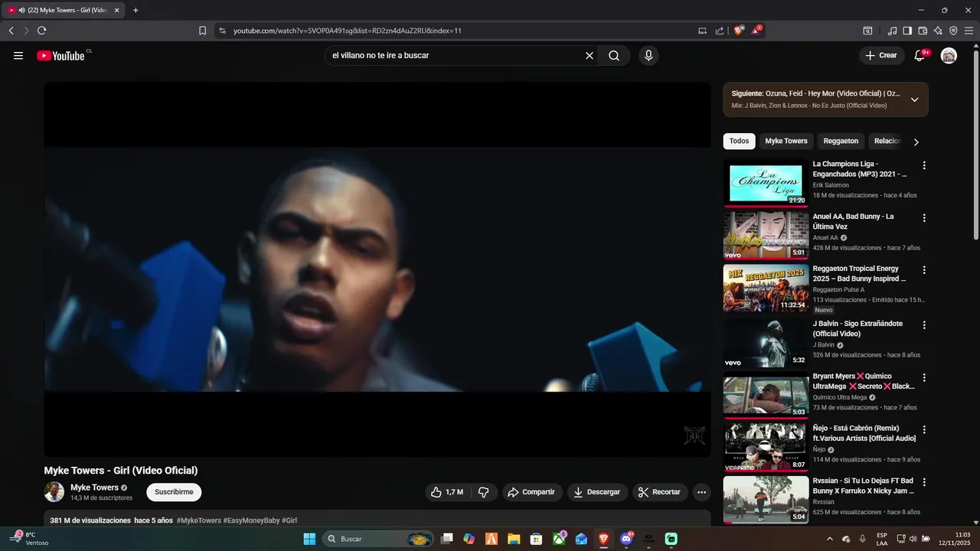Bookmark this page in the address bar
This screenshot has width=980, height=551.
click(202, 31)
